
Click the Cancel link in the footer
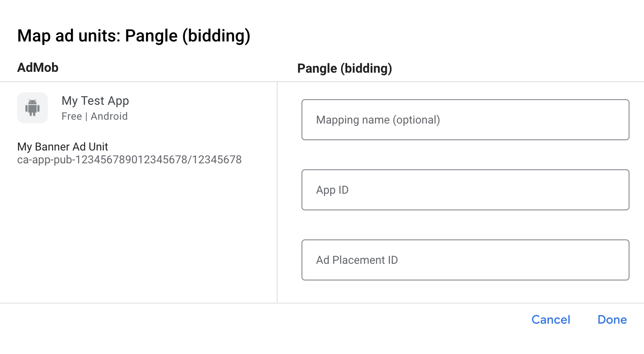pyautogui.click(x=550, y=319)
